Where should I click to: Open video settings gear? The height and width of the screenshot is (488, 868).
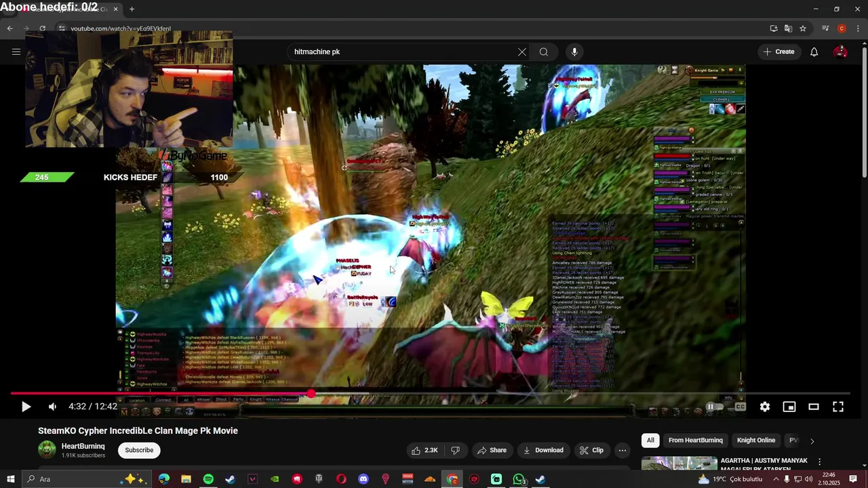pyautogui.click(x=765, y=407)
